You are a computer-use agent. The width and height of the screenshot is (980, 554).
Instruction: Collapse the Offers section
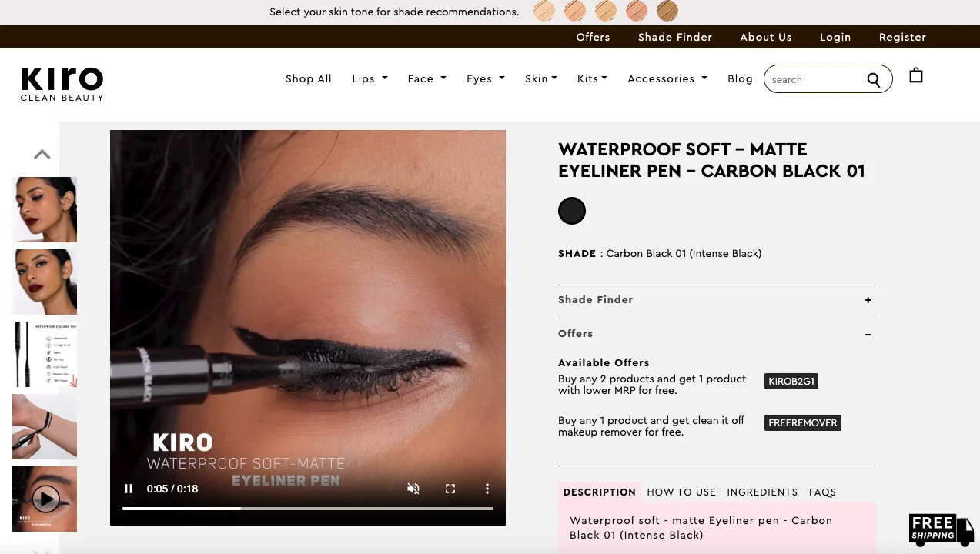click(x=717, y=334)
